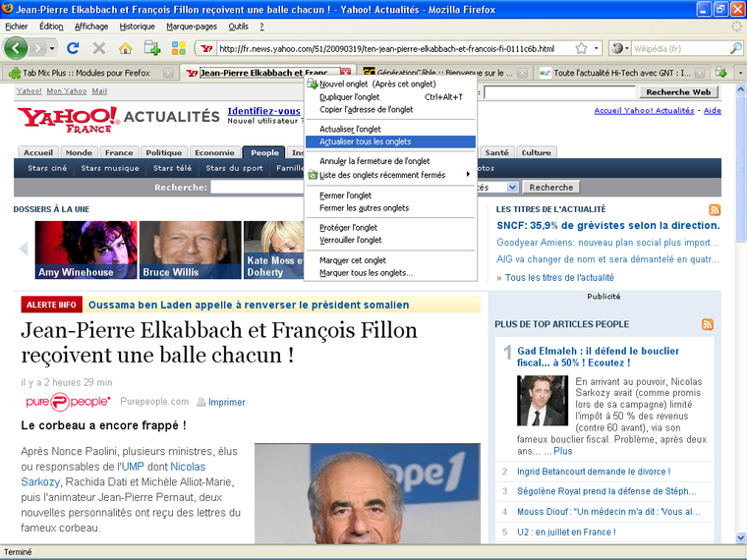Choose Copier l'adresse de l'onglet

pos(390,109)
